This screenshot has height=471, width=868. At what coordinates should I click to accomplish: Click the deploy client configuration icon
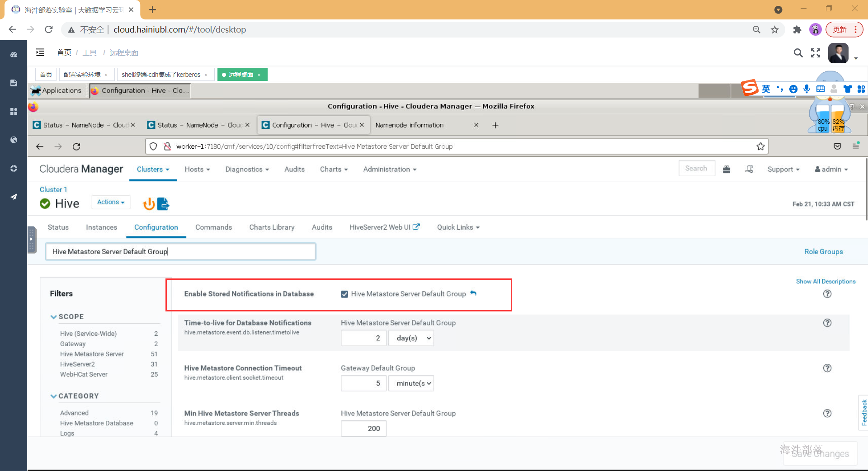[x=163, y=204]
